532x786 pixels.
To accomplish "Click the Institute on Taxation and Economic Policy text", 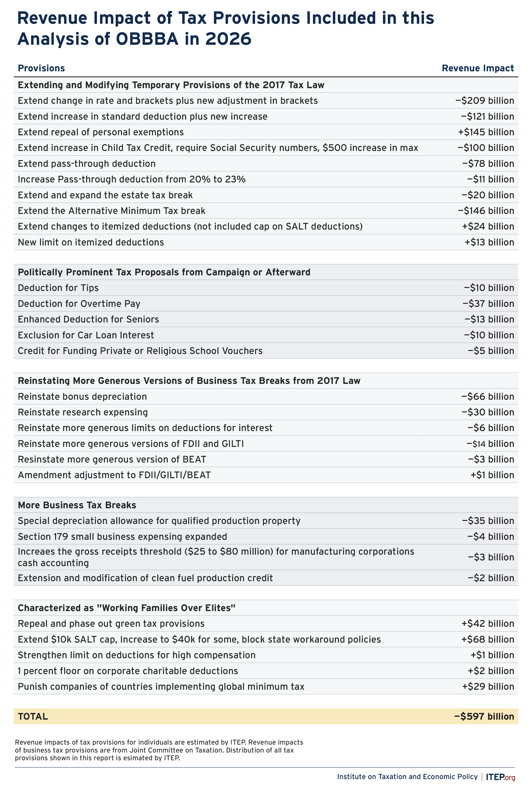I will click(x=407, y=776).
